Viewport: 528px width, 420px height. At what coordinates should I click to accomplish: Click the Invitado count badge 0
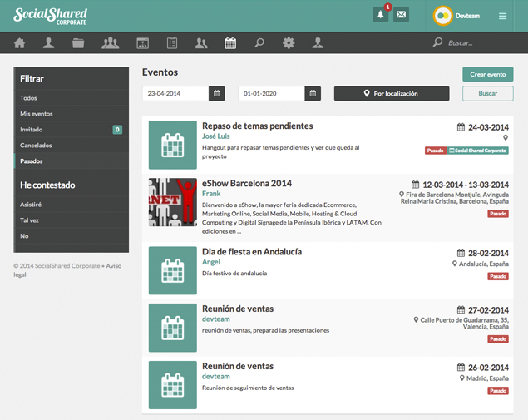click(117, 130)
